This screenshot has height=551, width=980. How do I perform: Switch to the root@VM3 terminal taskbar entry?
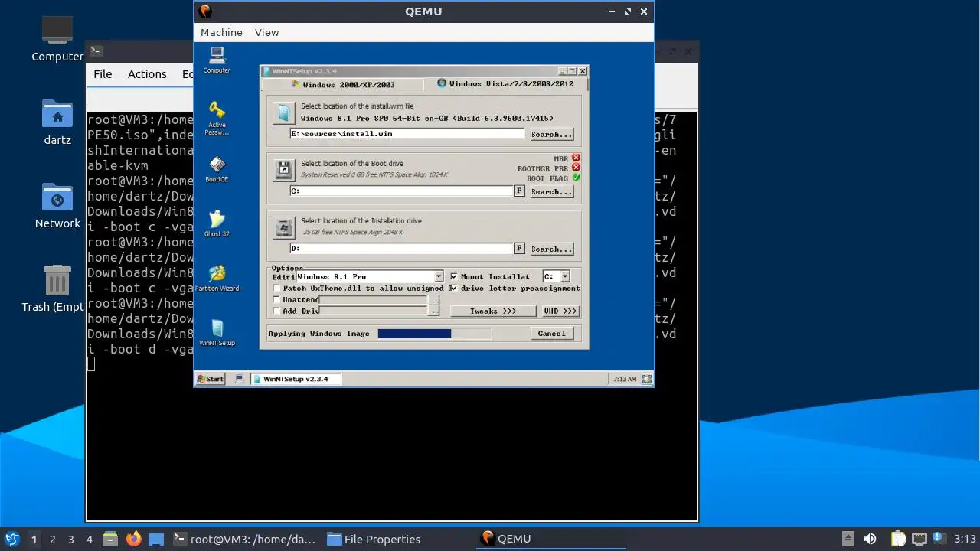pos(244,539)
